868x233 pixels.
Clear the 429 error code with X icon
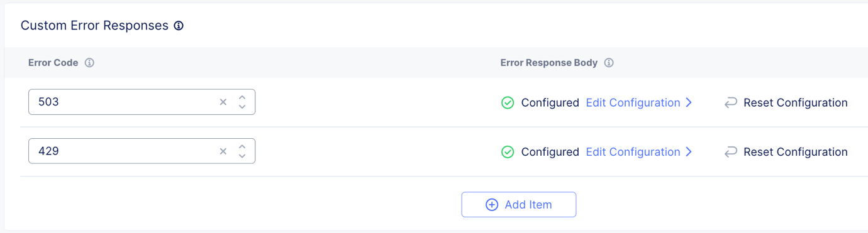223,151
